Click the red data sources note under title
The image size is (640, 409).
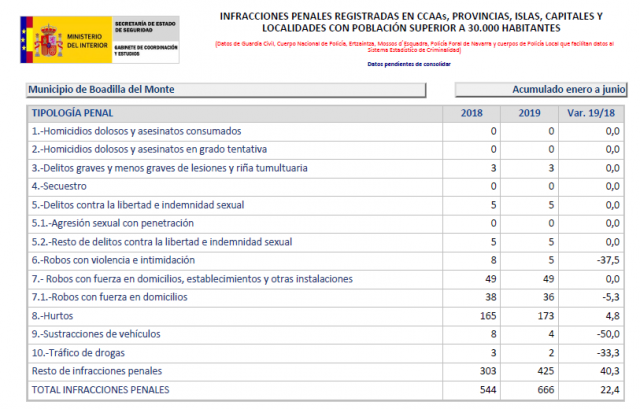414,47
